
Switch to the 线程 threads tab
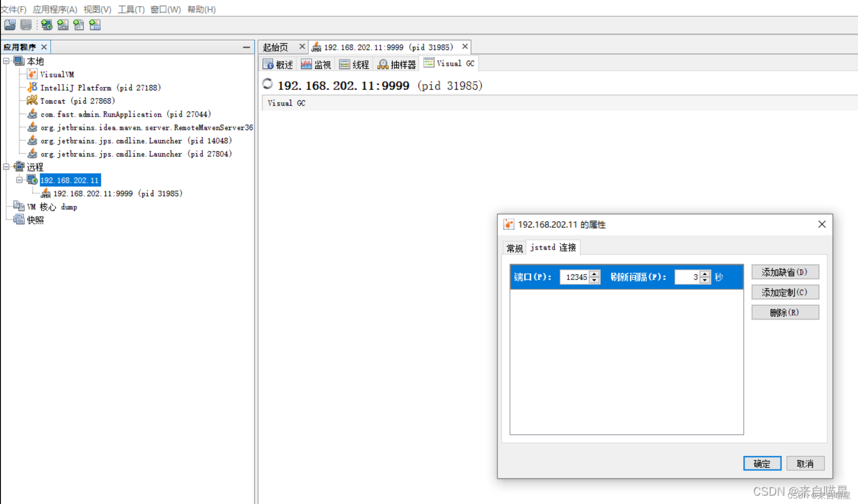point(354,65)
